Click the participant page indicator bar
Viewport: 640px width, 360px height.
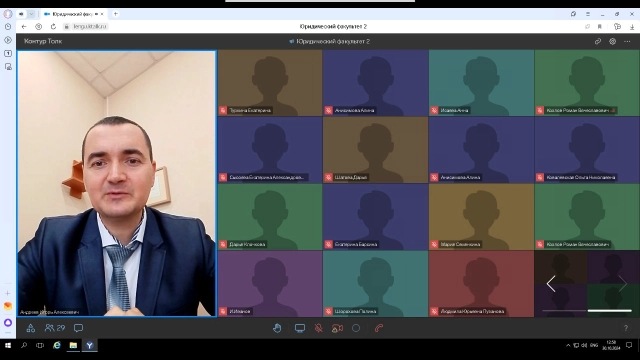click(587, 311)
